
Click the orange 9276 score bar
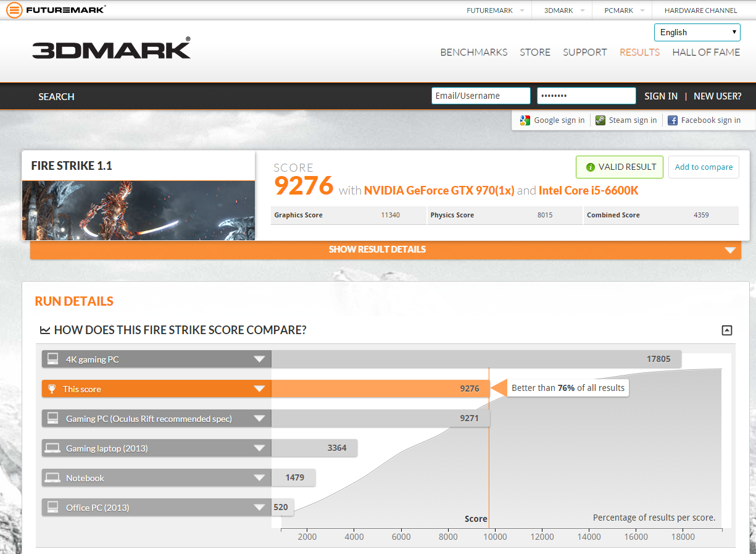[380, 388]
